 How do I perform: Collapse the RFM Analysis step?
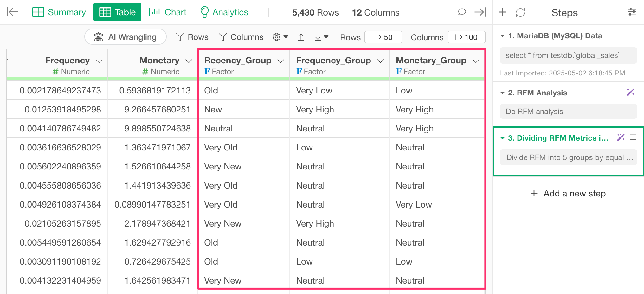pos(502,93)
